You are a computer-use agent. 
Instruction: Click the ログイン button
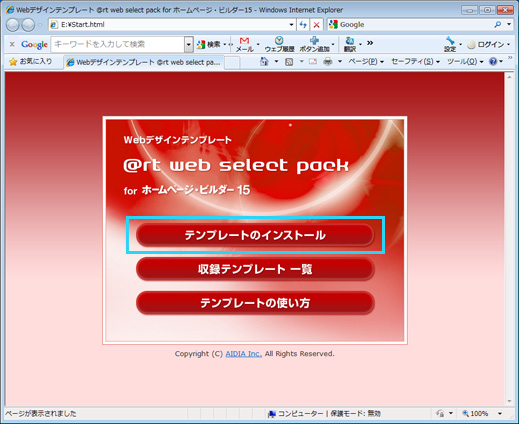pyautogui.click(x=486, y=44)
